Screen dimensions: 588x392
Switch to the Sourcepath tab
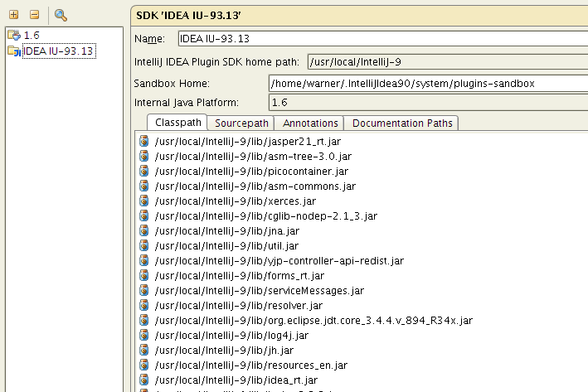241,123
